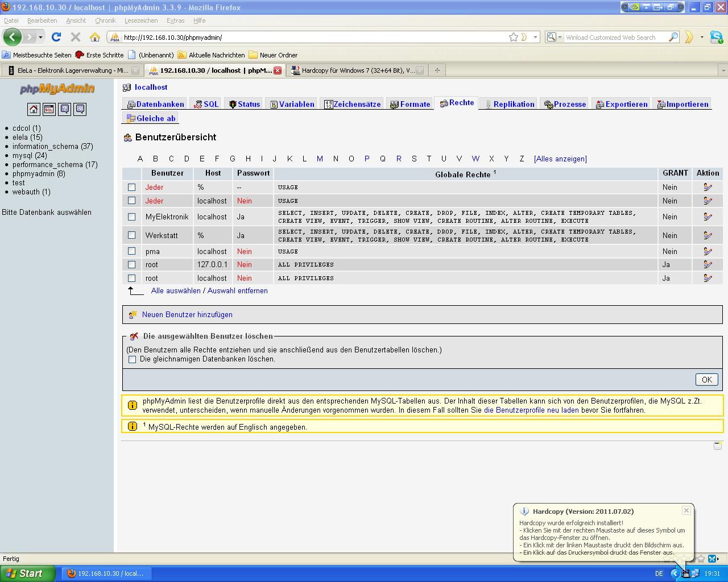Viewport: 728px width, 582px height.
Task: Open the Datenbanken tab
Action: [156, 104]
